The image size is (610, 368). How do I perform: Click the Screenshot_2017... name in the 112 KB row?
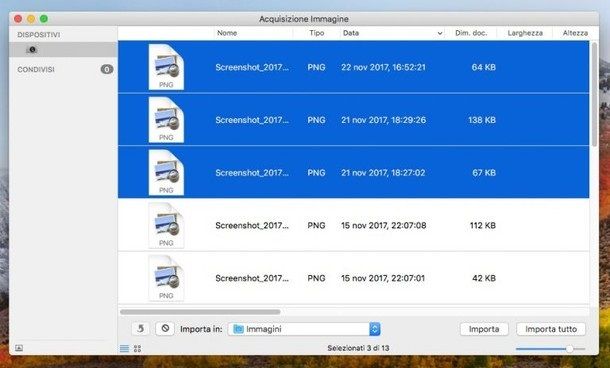click(x=252, y=225)
